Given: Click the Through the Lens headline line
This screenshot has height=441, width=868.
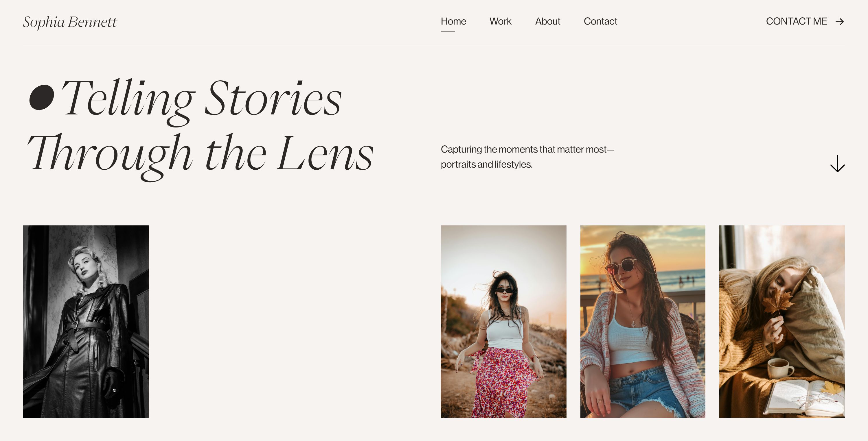Looking at the screenshot, I should [x=200, y=153].
